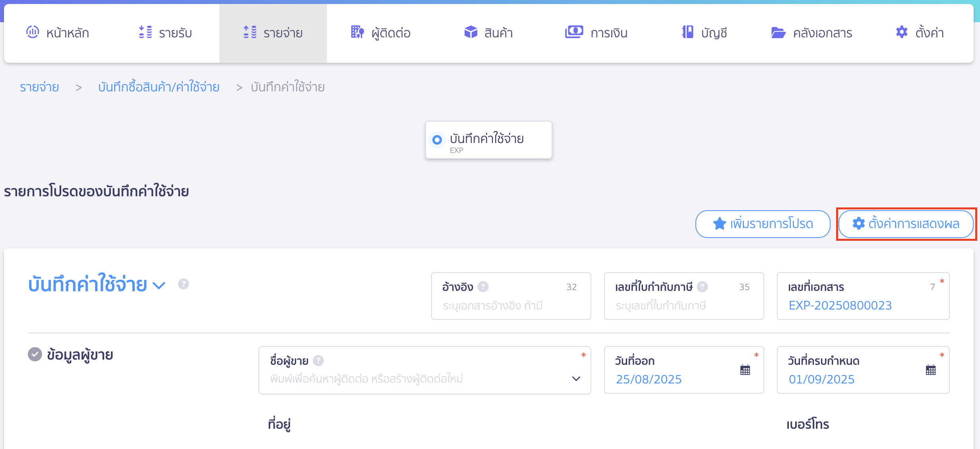Click the money icon beside การเงิน

[x=574, y=32]
